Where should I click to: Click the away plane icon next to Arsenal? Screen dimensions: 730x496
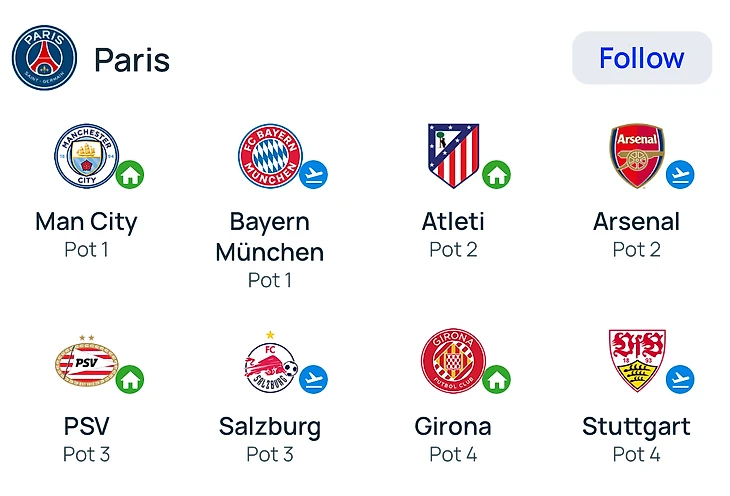(x=681, y=175)
